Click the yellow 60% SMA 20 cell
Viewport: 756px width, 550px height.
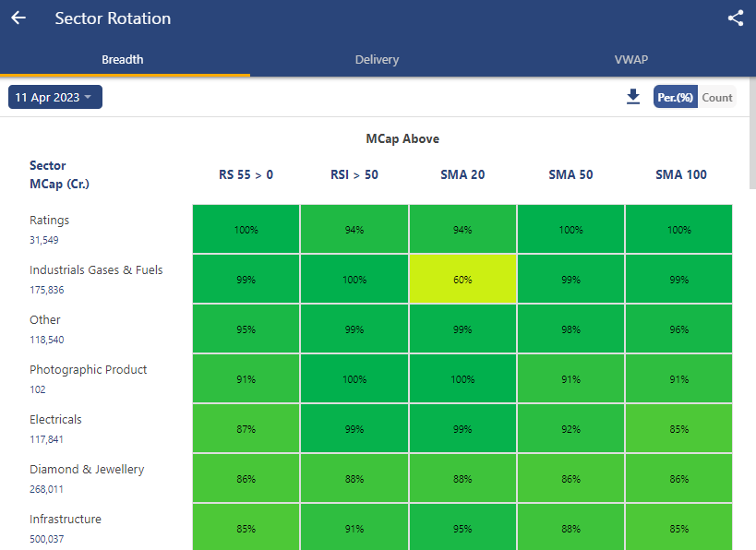pyautogui.click(x=462, y=280)
